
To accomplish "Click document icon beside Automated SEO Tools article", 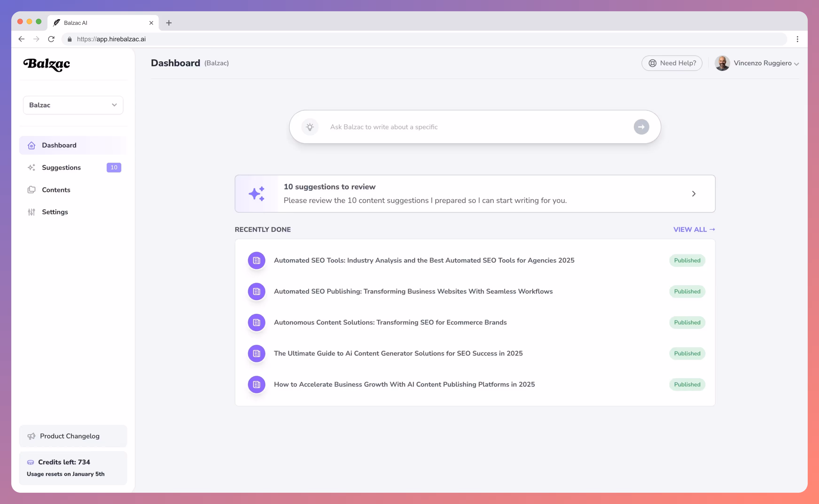I will pyautogui.click(x=257, y=260).
